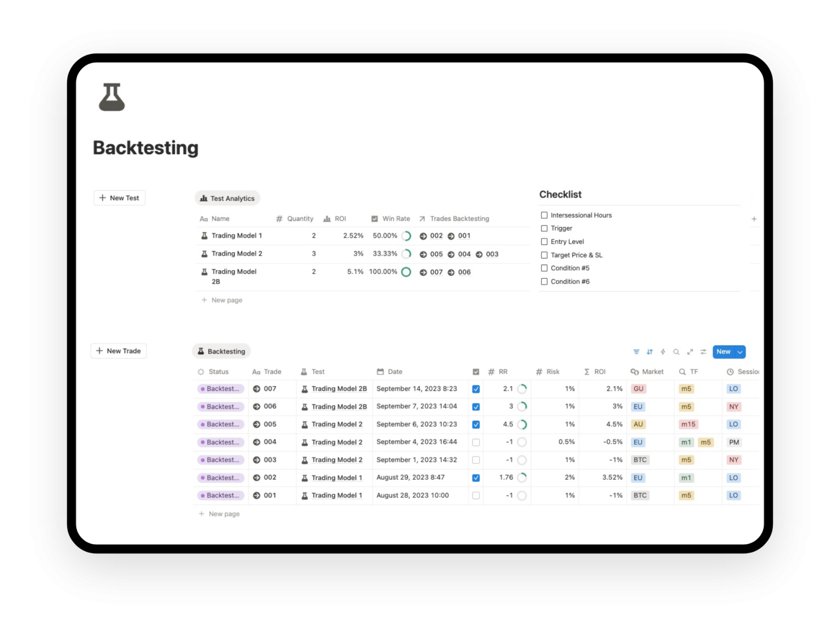Select the Test Analytics view tab
The image size is (840, 634).
pyautogui.click(x=227, y=198)
